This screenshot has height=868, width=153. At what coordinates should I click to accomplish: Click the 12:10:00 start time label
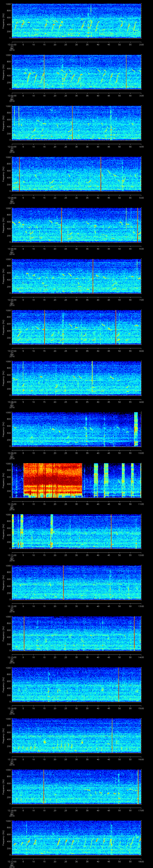pos(12,504)
